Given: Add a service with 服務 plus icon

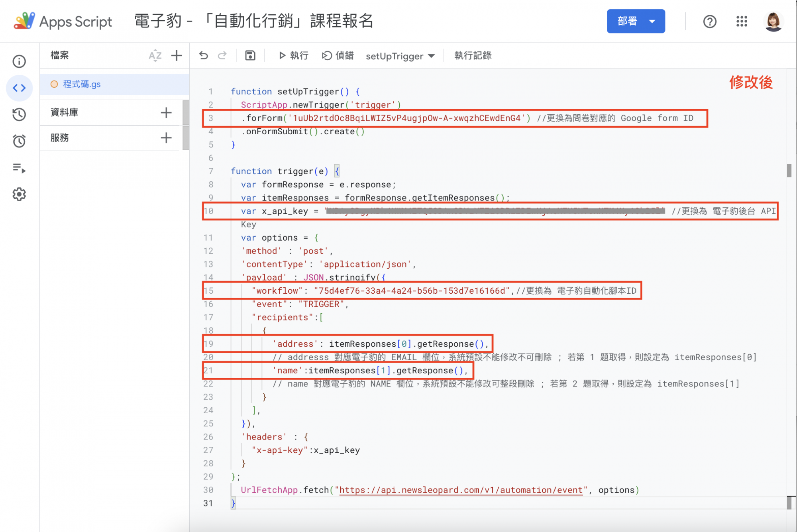Looking at the screenshot, I should tap(166, 138).
